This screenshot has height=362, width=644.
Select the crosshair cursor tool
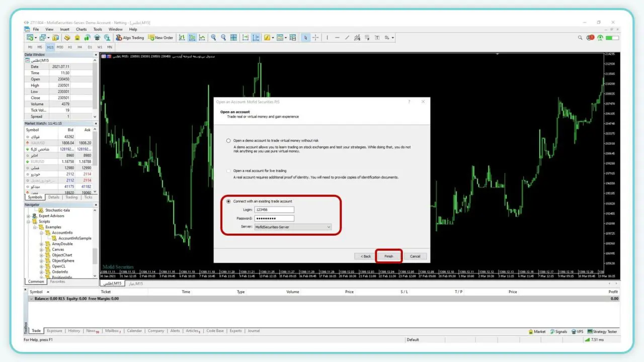point(315,38)
